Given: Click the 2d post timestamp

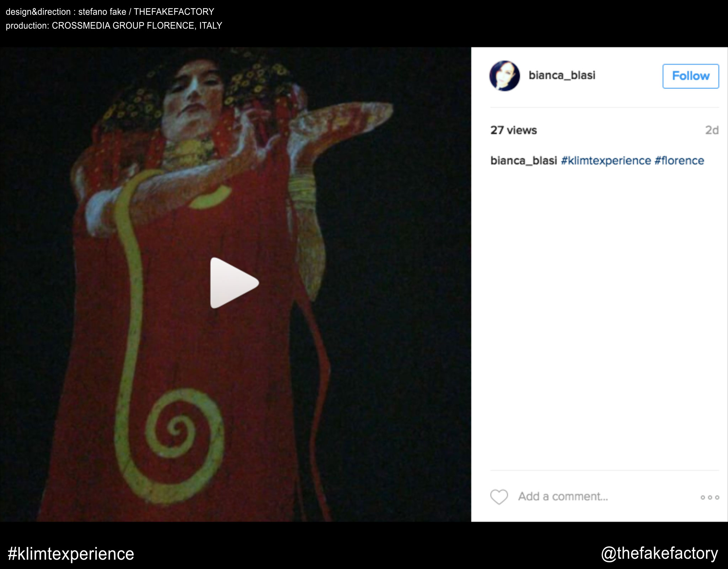Looking at the screenshot, I should tap(712, 130).
